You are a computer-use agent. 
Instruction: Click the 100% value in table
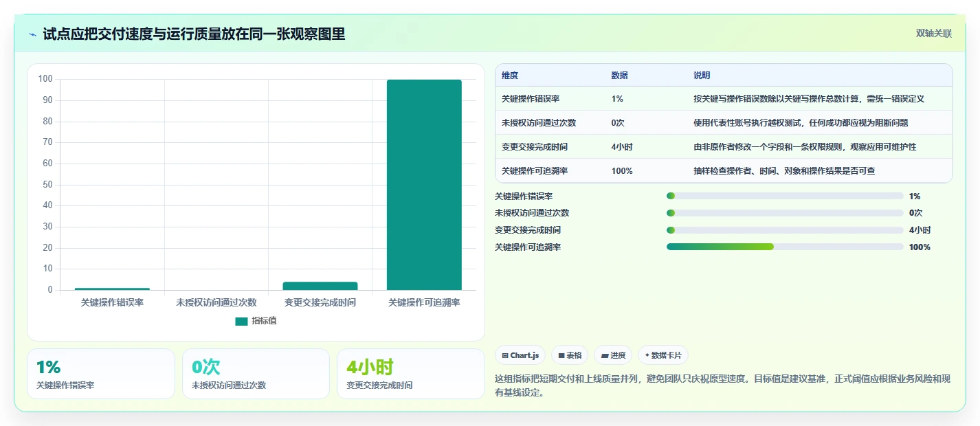tap(622, 171)
